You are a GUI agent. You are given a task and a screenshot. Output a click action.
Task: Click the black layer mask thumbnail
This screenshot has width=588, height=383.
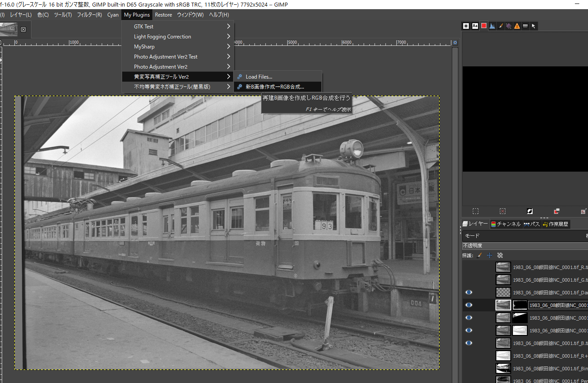[x=520, y=305]
